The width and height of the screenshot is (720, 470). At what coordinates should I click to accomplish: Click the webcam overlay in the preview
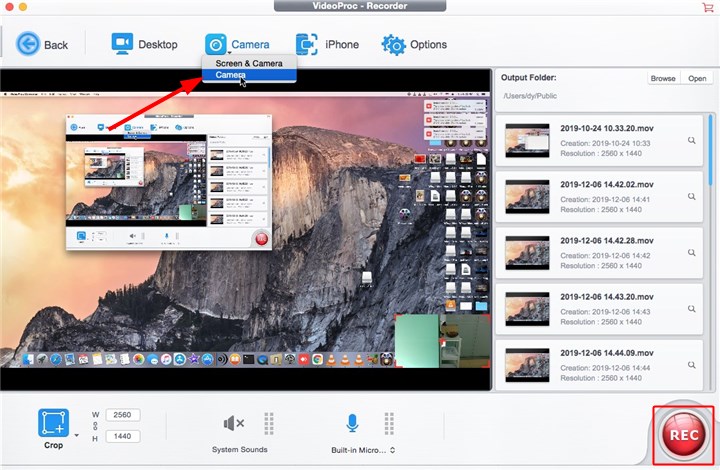(443, 341)
